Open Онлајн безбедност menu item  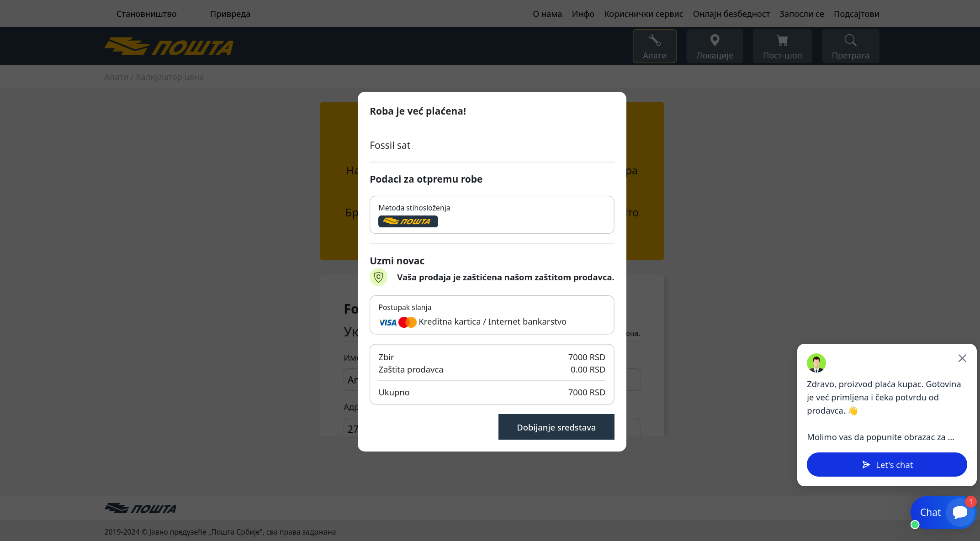(731, 14)
